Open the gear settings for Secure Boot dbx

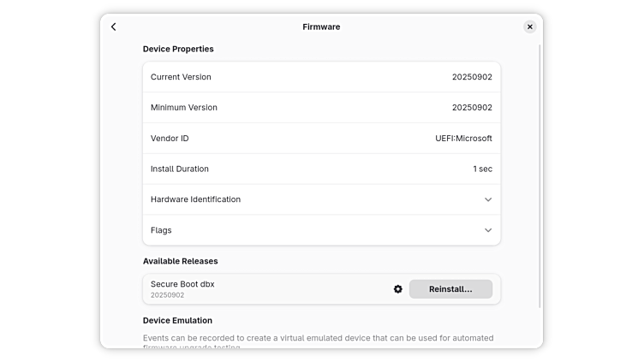(x=398, y=289)
